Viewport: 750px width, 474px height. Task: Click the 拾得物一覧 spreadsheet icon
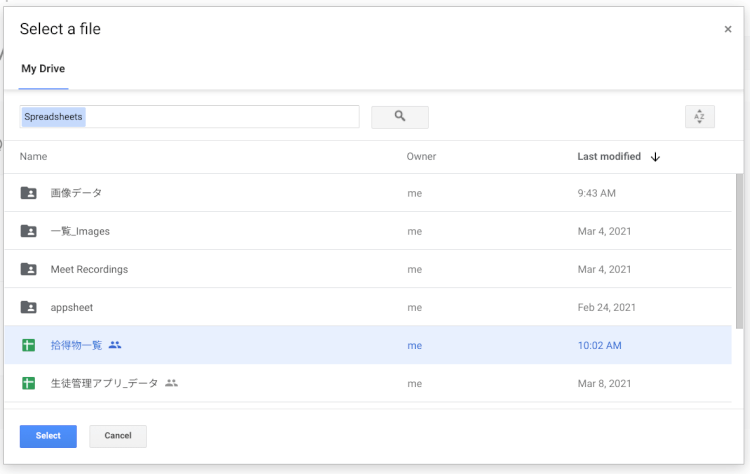29,345
